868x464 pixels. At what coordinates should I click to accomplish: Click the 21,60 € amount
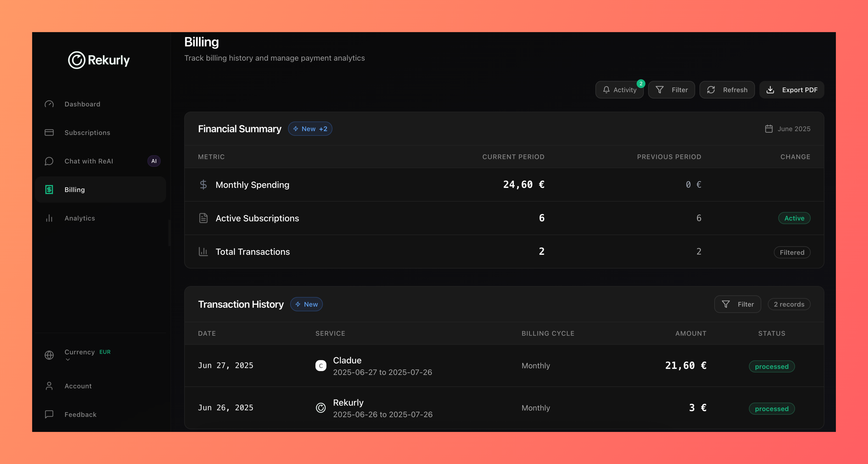pyautogui.click(x=686, y=365)
